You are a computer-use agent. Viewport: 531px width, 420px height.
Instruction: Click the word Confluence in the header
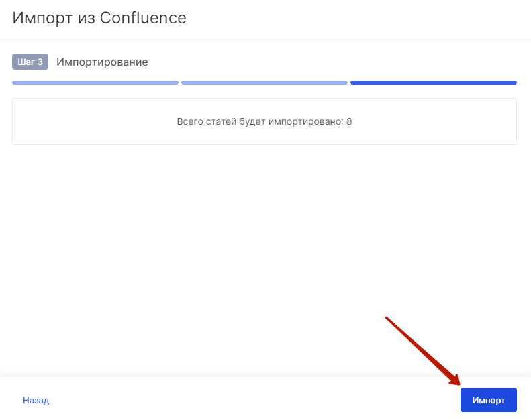(143, 18)
